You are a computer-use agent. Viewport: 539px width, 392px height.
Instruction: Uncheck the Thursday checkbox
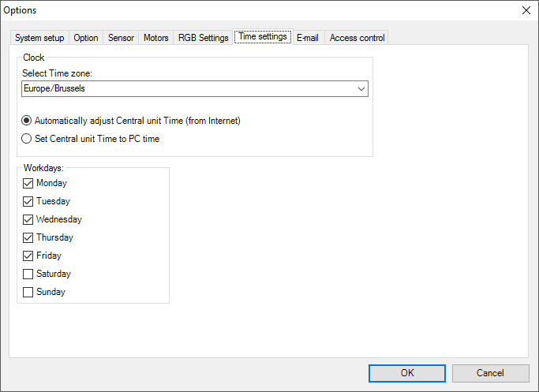point(28,238)
